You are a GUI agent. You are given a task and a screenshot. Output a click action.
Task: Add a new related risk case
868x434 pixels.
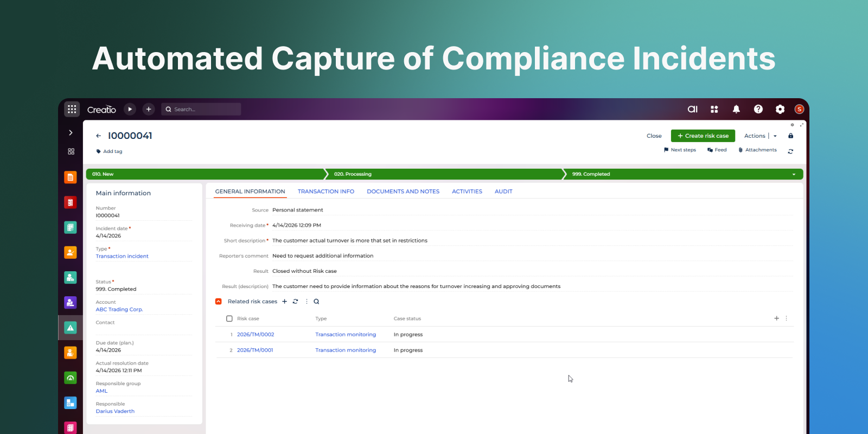[284, 302]
